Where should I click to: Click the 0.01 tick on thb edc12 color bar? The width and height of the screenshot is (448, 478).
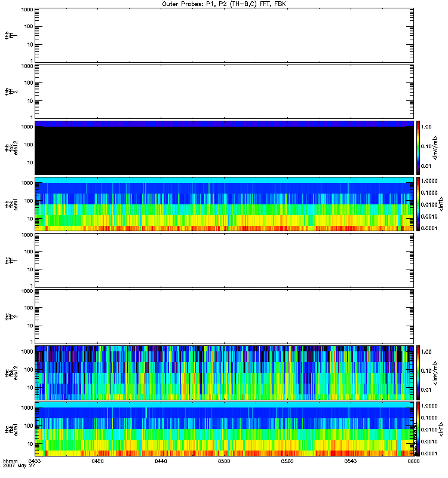click(426, 166)
